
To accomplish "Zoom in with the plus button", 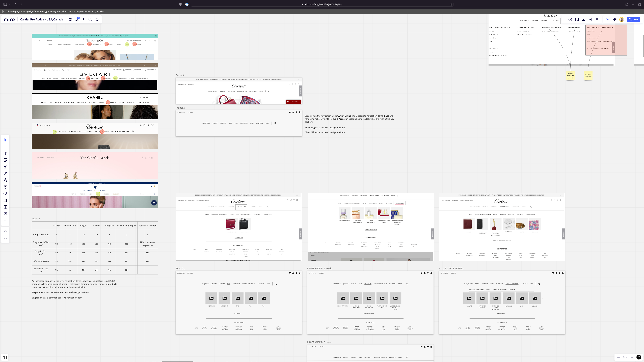I will (632, 357).
